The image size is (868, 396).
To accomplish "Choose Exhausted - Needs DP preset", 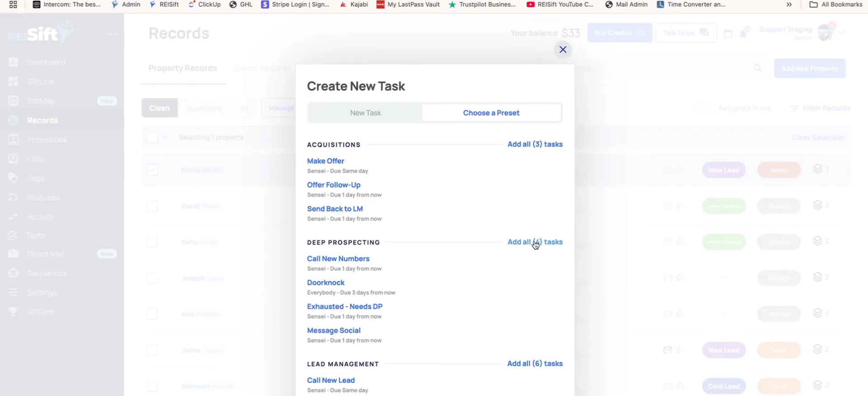I will point(344,306).
